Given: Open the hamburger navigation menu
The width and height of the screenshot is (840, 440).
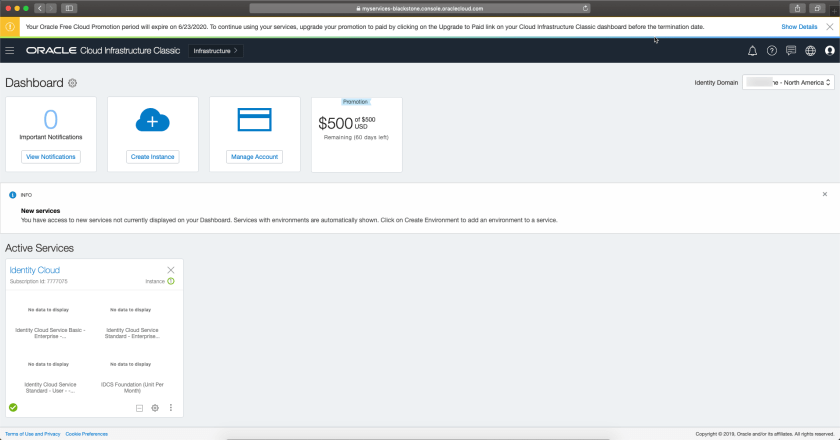Looking at the screenshot, I should pos(10,50).
